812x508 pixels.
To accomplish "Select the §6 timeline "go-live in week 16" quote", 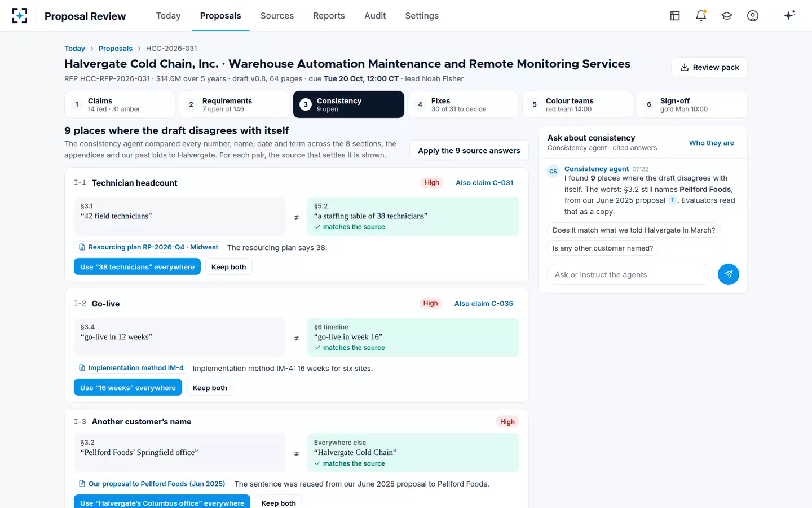I will tap(413, 337).
